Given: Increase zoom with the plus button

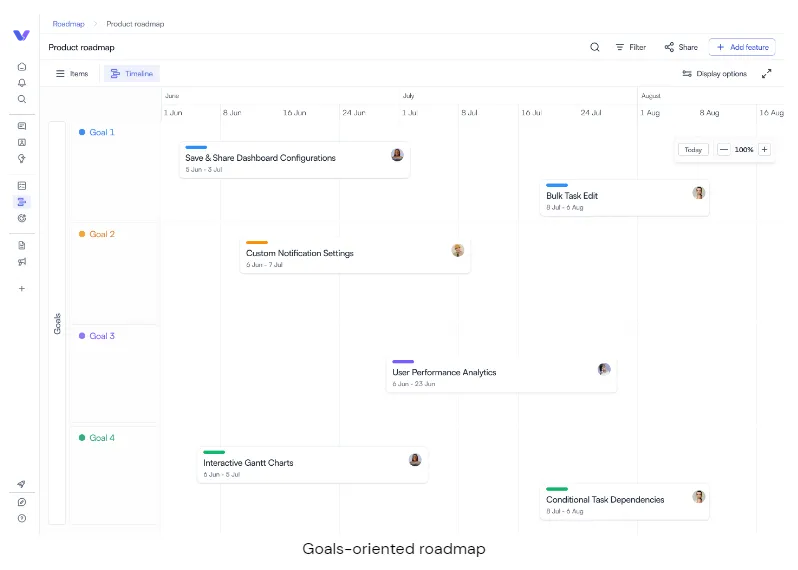Looking at the screenshot, I should (764, 150).
